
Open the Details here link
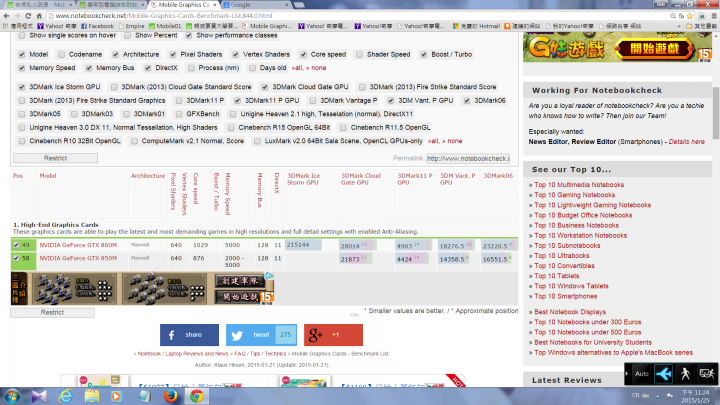[686, 141]
